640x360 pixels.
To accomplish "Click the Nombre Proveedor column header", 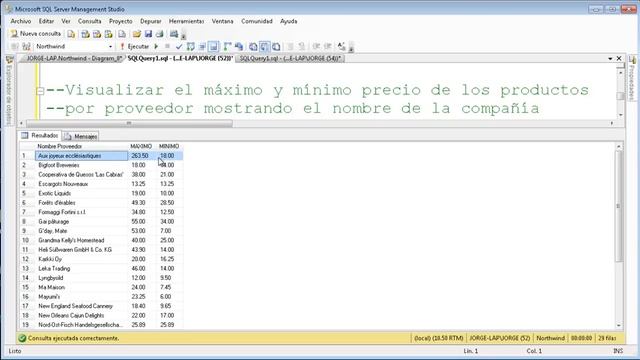I will pos(82,146).
